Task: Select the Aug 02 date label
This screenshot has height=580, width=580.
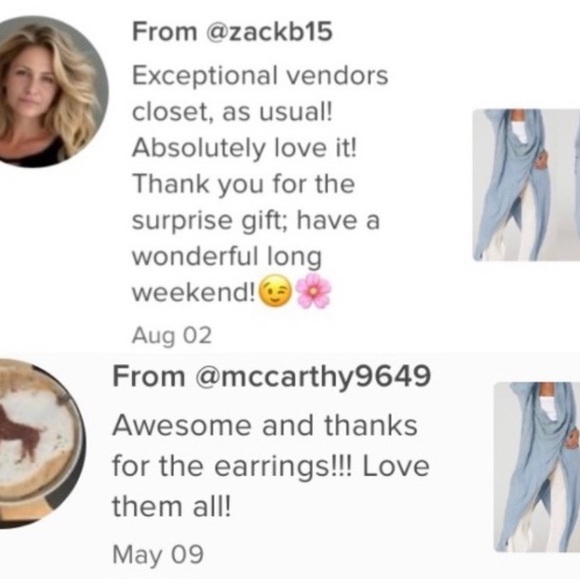Action: tap(172, 336)
